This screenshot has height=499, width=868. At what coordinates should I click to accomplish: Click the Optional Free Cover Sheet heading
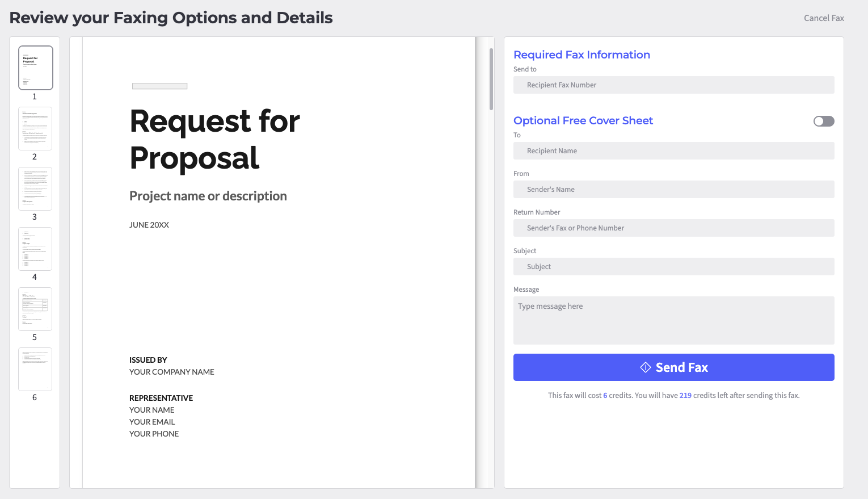click(x=583, y=120)
